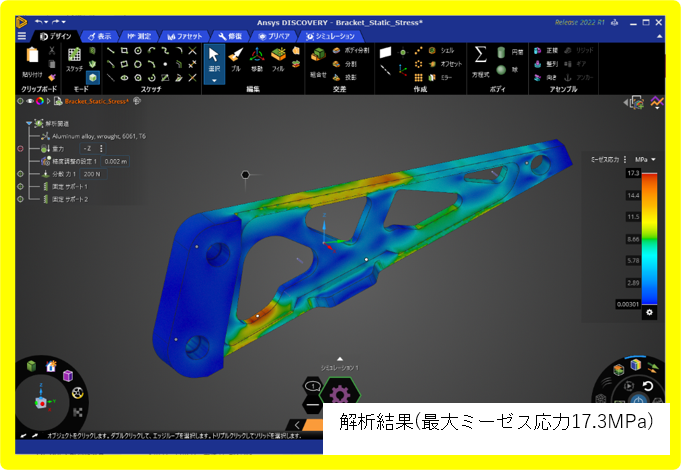Image resolution: width=681 pixels, height=470 pixels.
Task: Click the simulation gear hexagon button
Action: click(340, 394)
